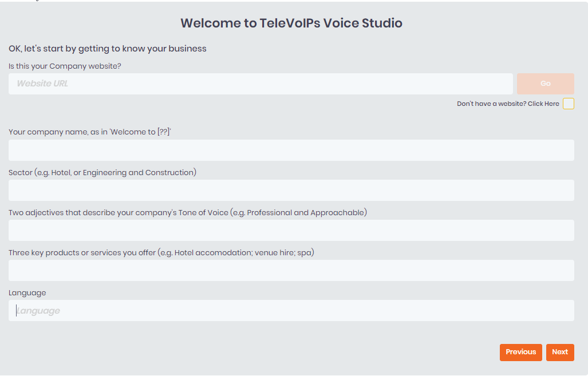Click the 'Is this your Company website?' label
588x376 pixels.
click(x=65, y=66)
